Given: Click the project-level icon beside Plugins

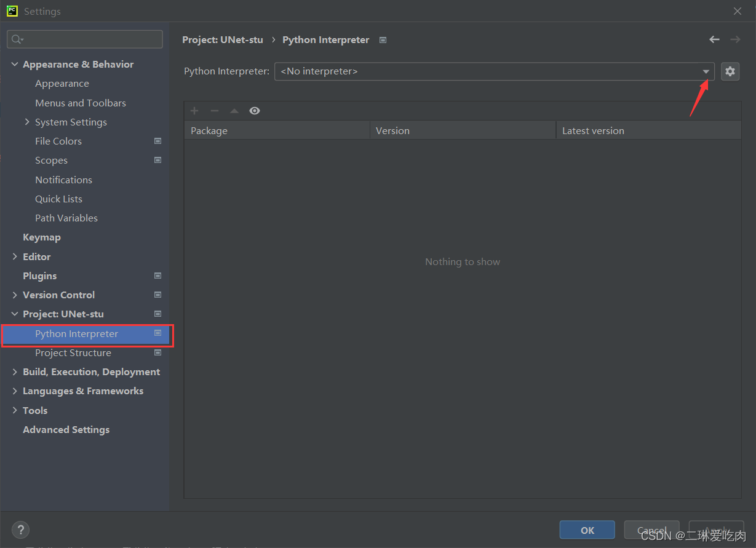Looking at the screenshot, I should coord(157,276).
